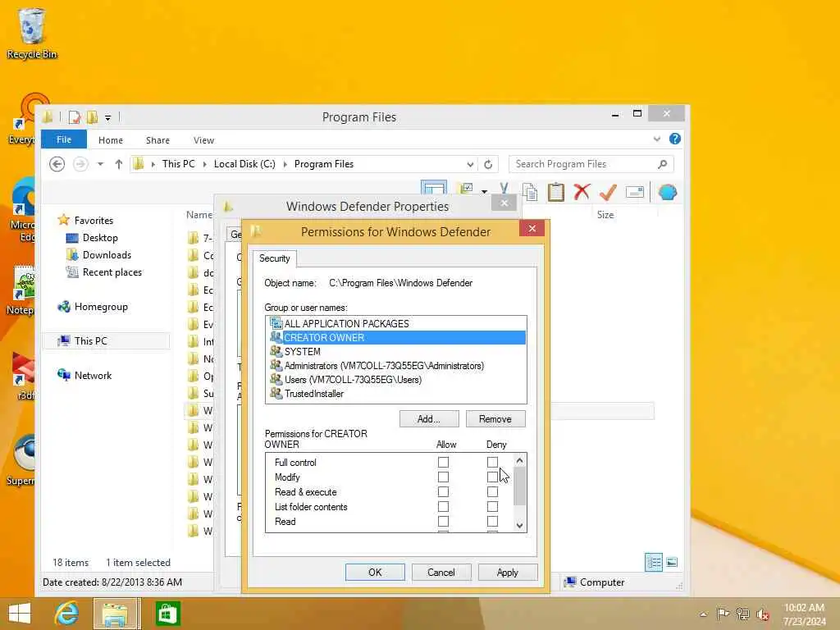Click New folder icon in Quick Access Toolbar
The image size is (840, 630).
92,116
